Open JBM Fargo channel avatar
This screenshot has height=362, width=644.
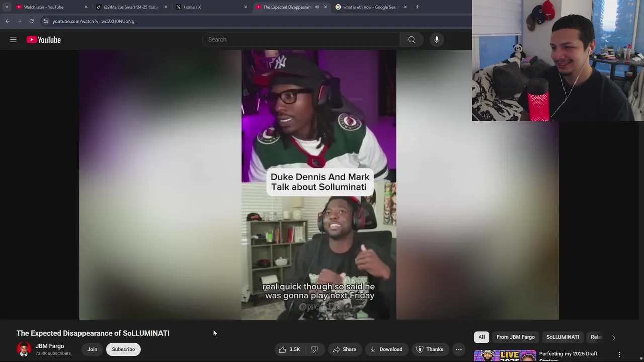pos(24,349)
